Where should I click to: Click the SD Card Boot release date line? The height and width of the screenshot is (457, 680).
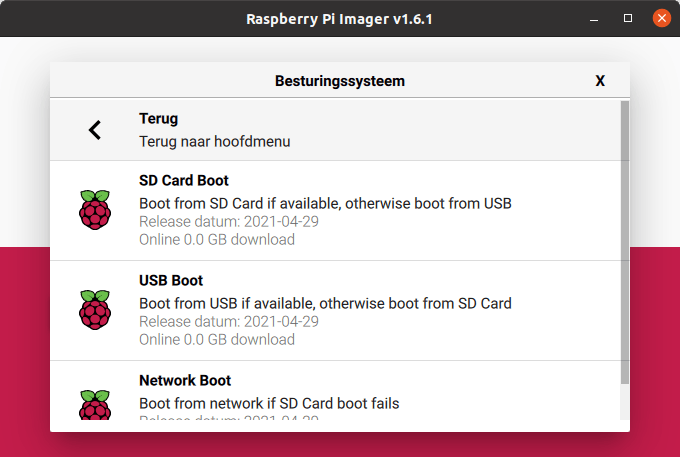(229, 221)
